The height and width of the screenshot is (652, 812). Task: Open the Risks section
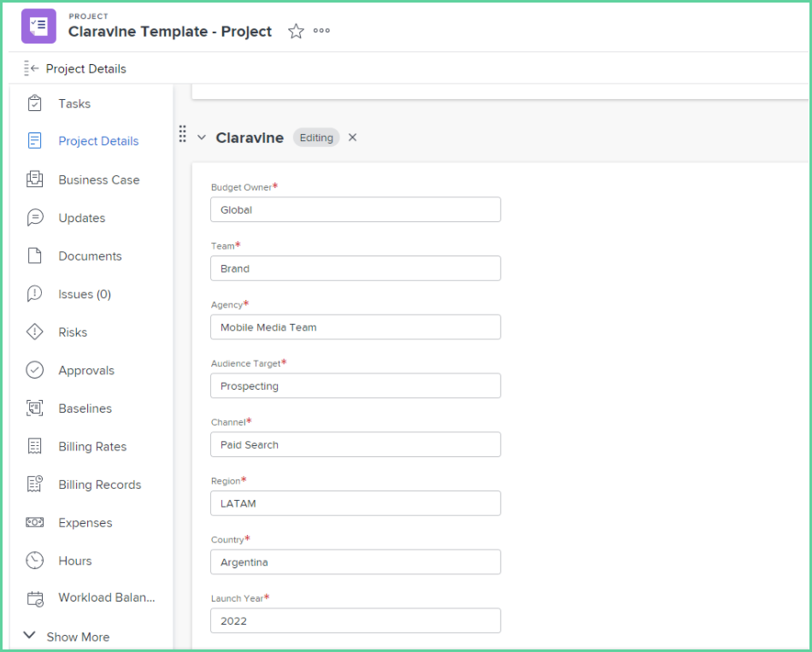pyautogui.click(x=73, y=332)
